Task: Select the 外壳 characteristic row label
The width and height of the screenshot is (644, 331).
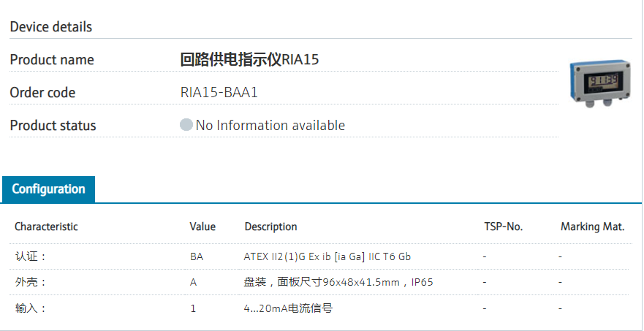Action: pos(31,282)
